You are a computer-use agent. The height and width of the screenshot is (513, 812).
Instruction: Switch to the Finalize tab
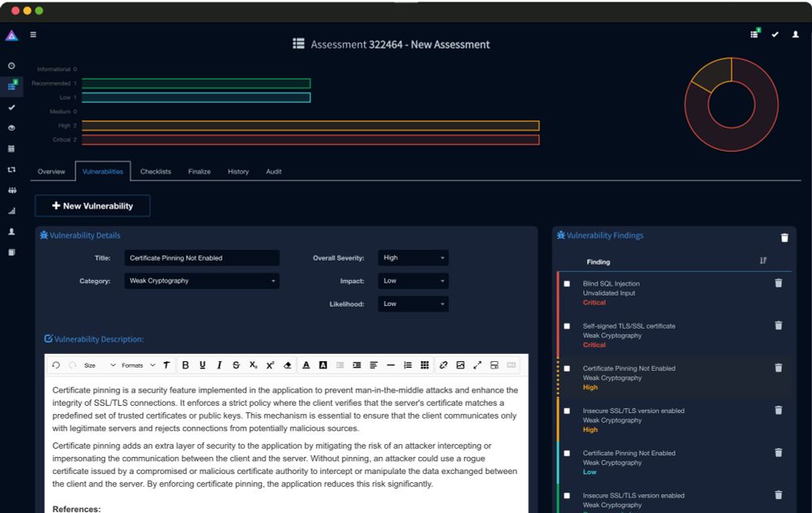coord(200,171)
